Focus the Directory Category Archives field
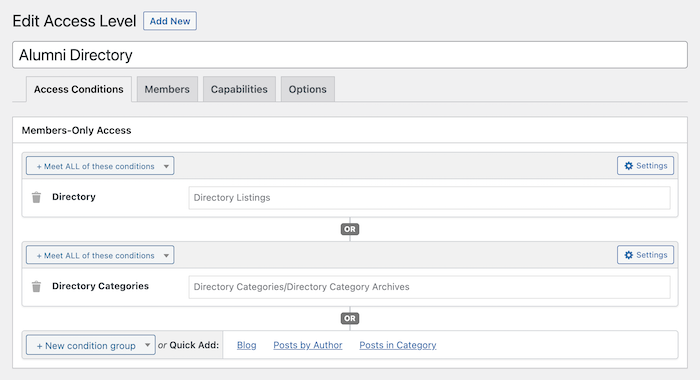This screenshot has height=380, width=700. pyautogui.click(x=429, y=287)
